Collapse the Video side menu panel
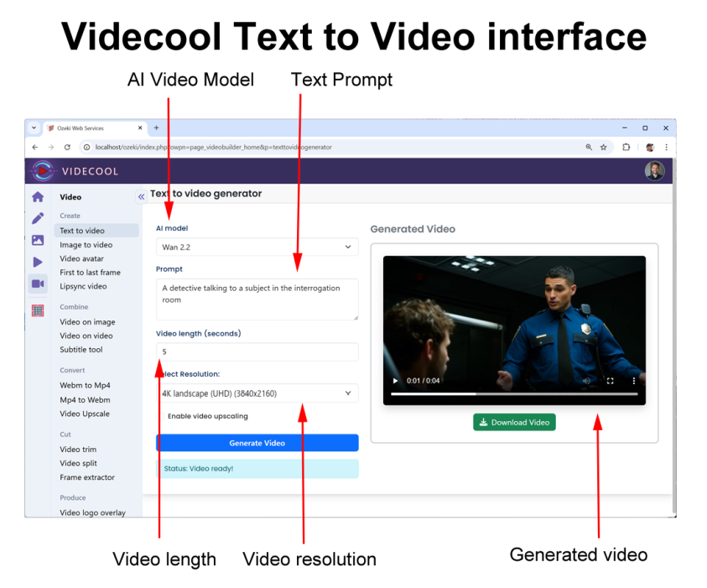Screen dimensions: 707x588 pos(141,197)
